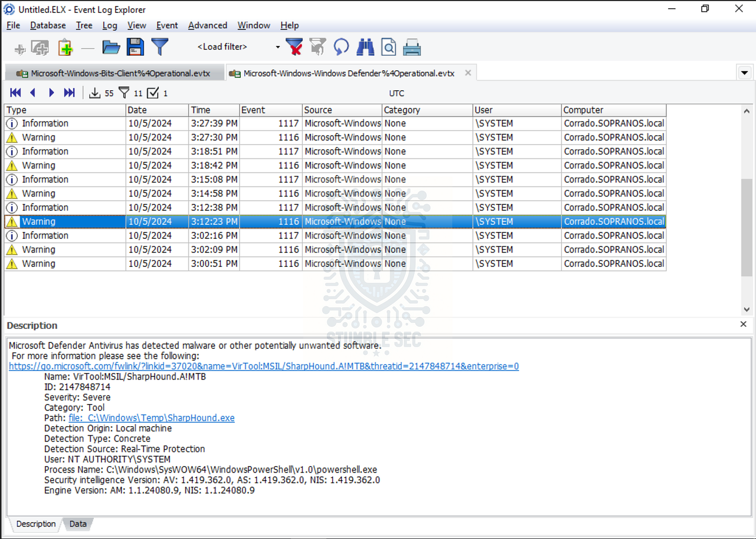Click the grey minus remove icon

(x=88, y=49)
